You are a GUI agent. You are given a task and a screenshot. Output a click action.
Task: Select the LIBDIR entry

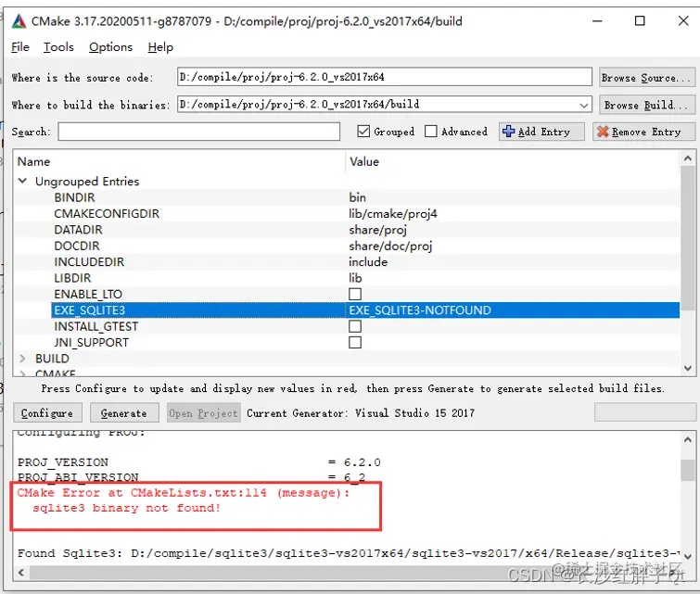[x=72, y=278]
